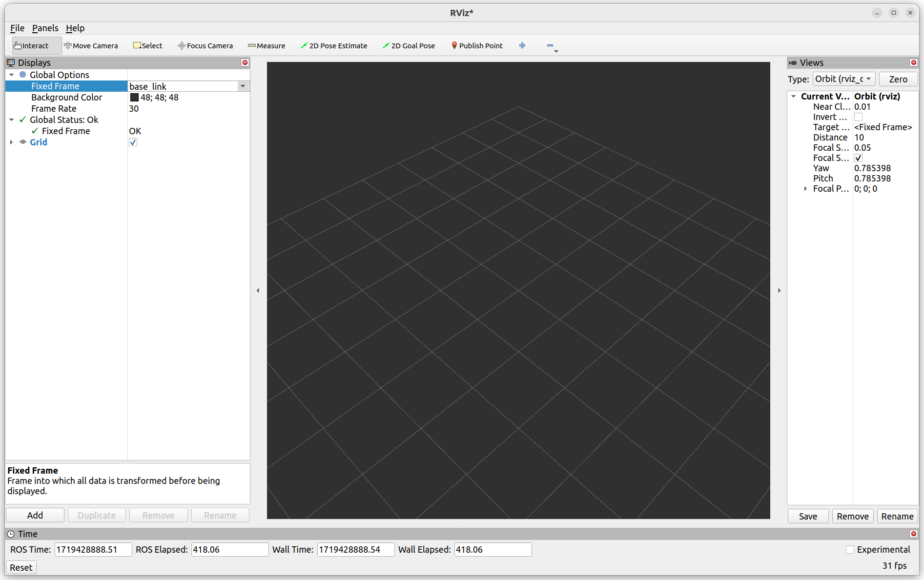Collapse the Current View tree
Viewport: 924px width, 580px height.
794,97
